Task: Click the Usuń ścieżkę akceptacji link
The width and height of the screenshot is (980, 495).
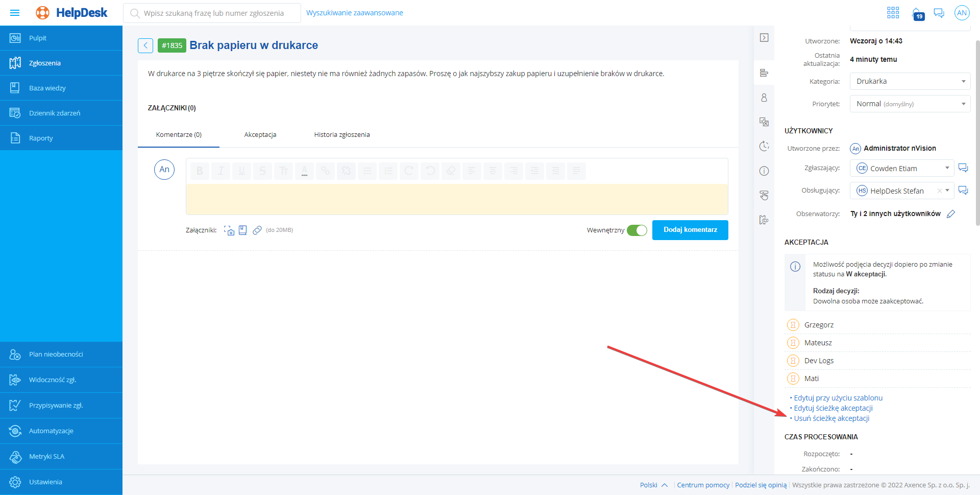Action: pyautogui.click(x=831, y=418)
